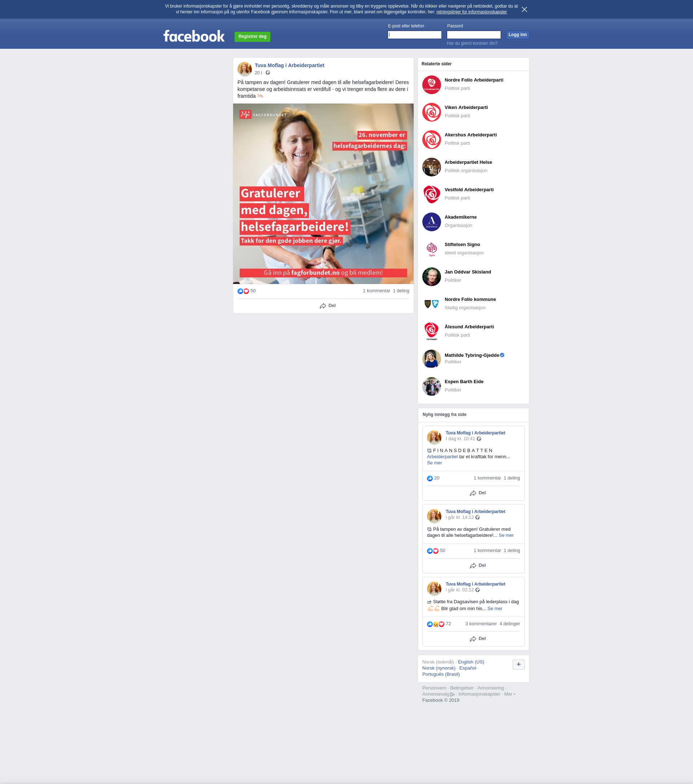Click globe icon beside i går kl. 14:12
Viewport: 693px width, 784px height.
pyautogui.click(x=478, y=517)
